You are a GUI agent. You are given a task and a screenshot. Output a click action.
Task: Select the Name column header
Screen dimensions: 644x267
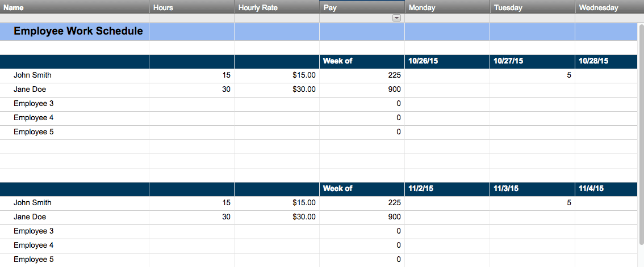[x=74, y=7]
